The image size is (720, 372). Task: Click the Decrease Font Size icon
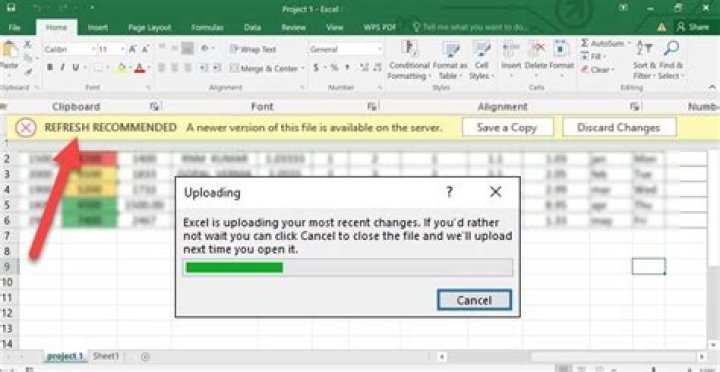[146, 49]
